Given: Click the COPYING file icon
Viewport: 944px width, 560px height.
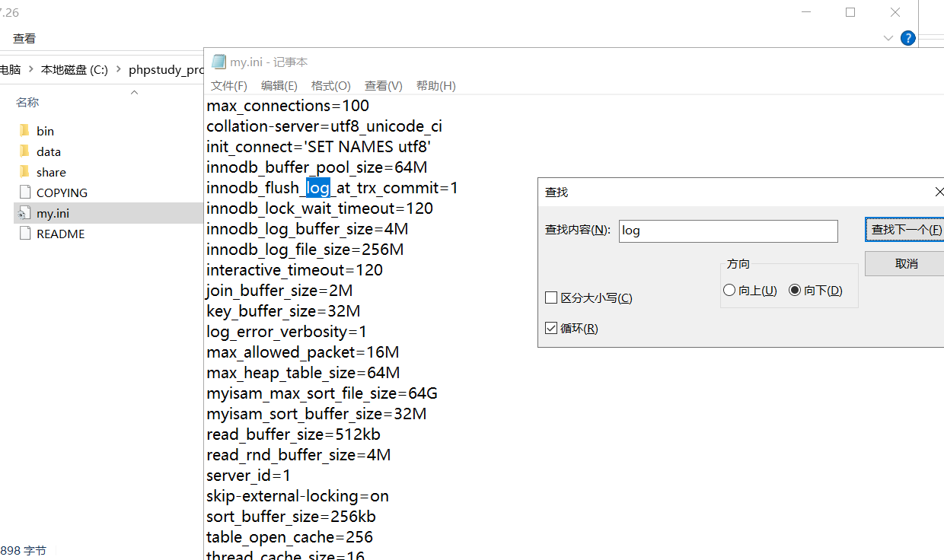Looking at the screenshot, I should coord(24,192).
